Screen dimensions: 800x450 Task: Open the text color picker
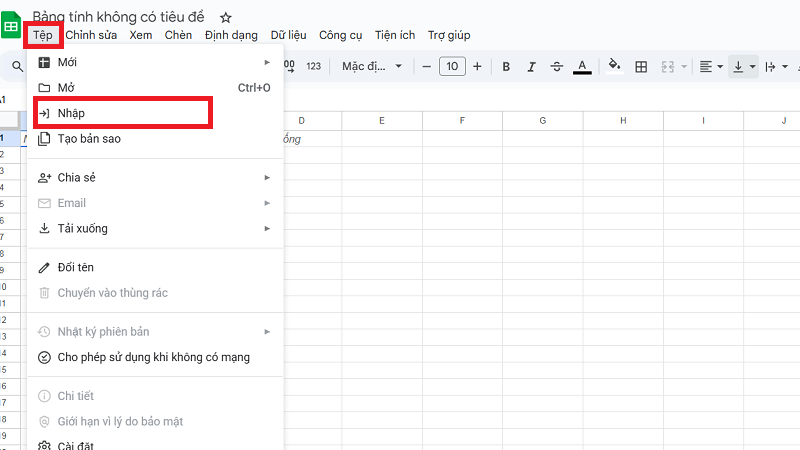pyautogui.click(x=582, y=67)
